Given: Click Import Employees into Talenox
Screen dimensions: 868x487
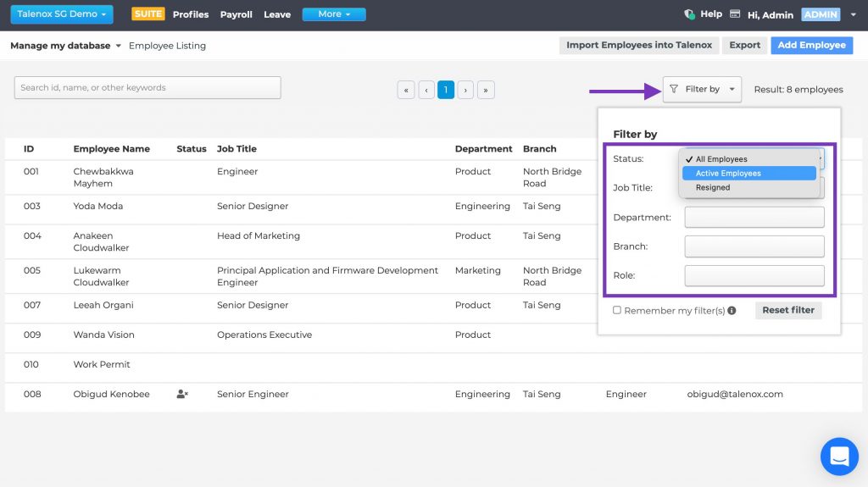Looking at the screenshot, I should (639, 46).
